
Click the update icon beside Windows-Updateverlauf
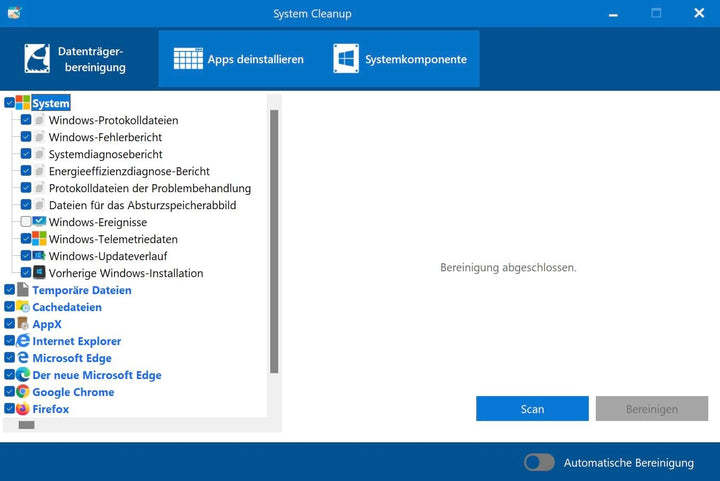[x=39, y=255]
